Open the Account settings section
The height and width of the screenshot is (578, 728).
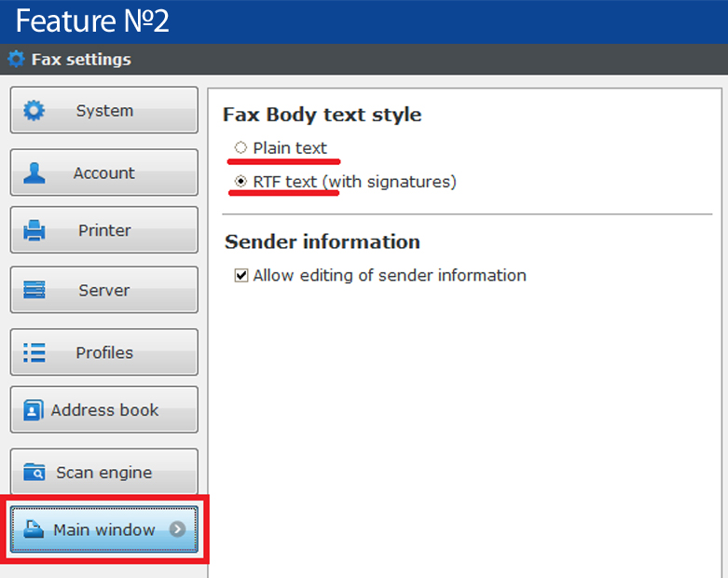pos(104,172)
